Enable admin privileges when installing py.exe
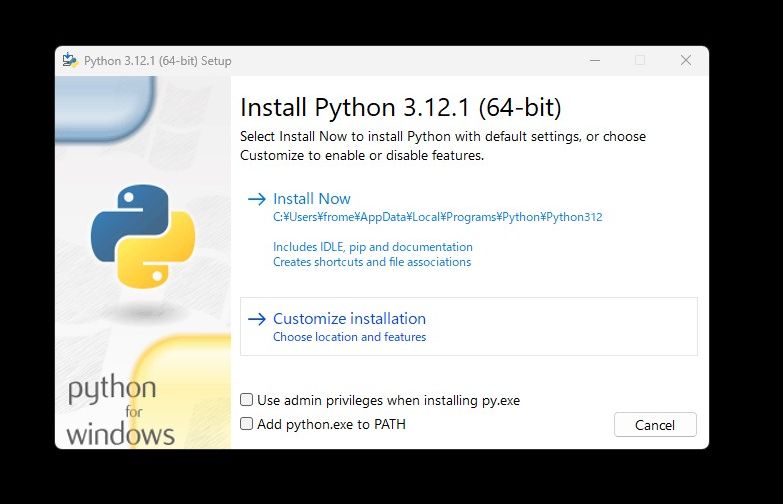Viewport: 783px width, 504px height. coord(247,400)
